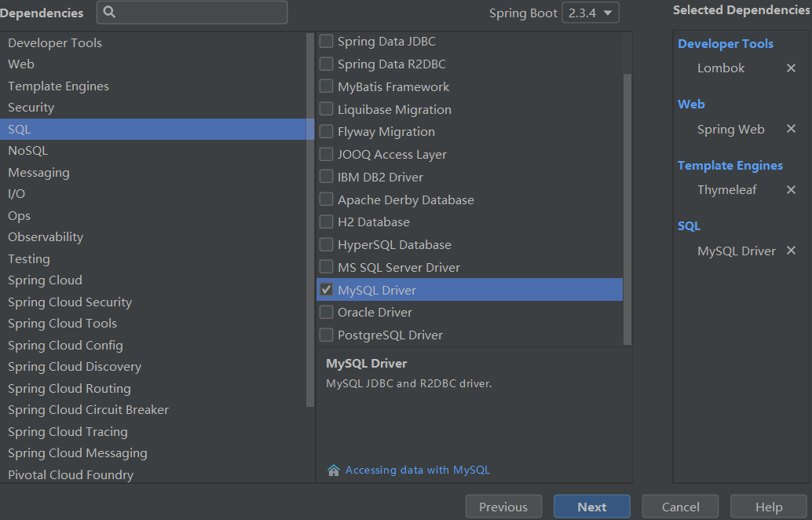Enable the Spring Data R2DBC checkbox
Viewport: 812px width, 520px height.
326,64
